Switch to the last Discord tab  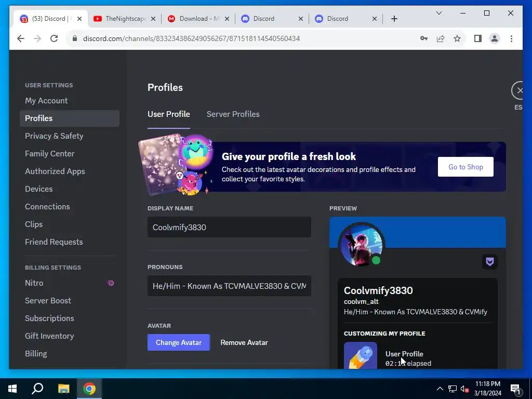(x=346, y=19)
